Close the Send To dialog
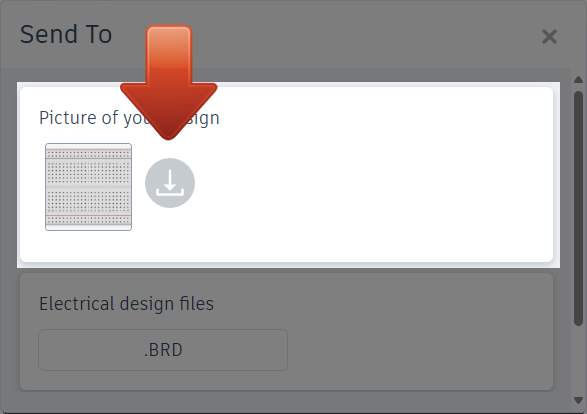 [x=549, y=37]
